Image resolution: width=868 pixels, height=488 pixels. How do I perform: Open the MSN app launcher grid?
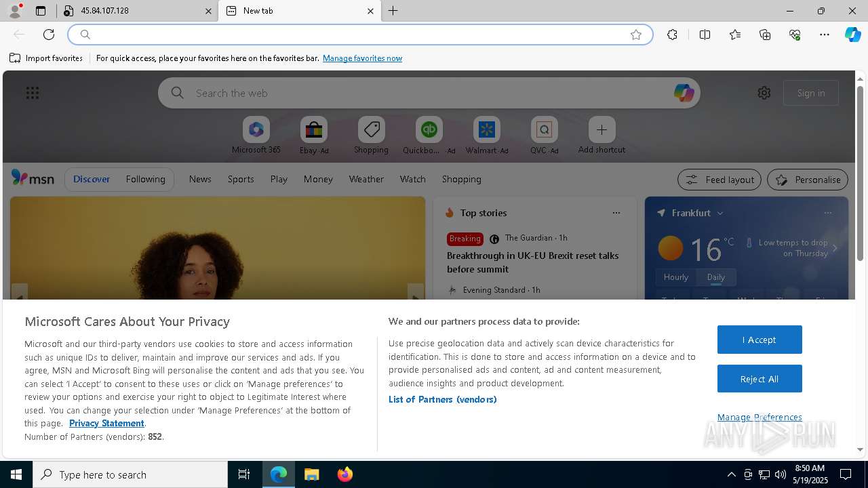[x=33, y=93]
